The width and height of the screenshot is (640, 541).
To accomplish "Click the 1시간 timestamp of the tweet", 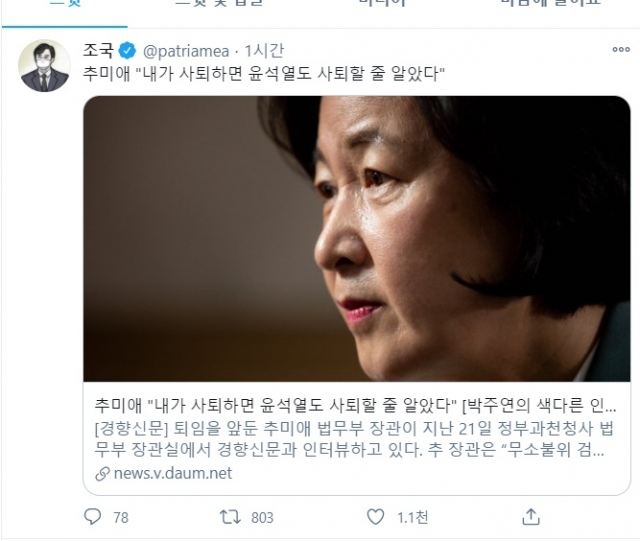I will tap(264, 51).
